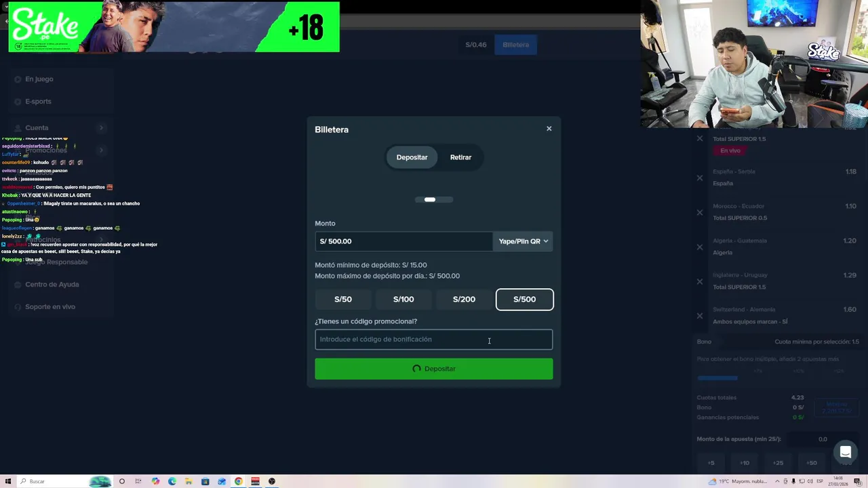Open the Windows Start menu
This screenshot has height=488, width=868.
click(8, 481)
